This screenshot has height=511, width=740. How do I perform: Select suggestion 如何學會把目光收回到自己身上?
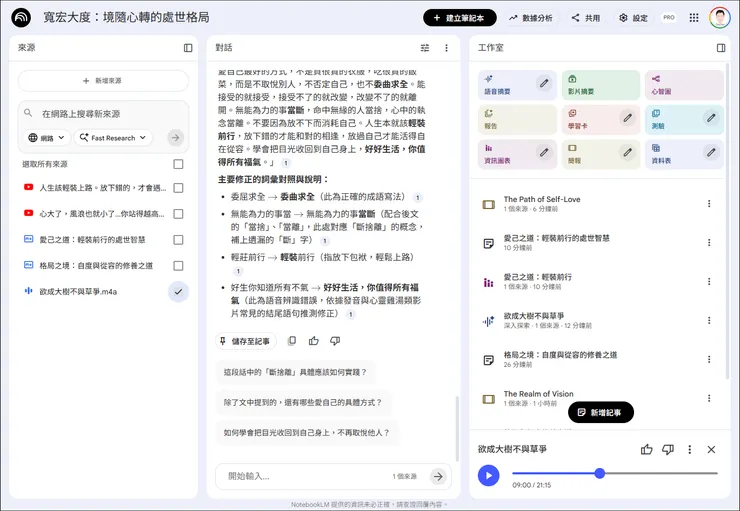(x=306, y=432)
